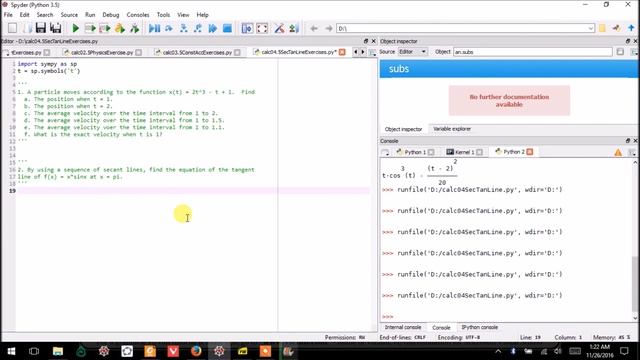This screenshot has height=360, width=640.
Task: Close the calc03.5ConstAccExercises.py tab
Action: click(237, 52)
